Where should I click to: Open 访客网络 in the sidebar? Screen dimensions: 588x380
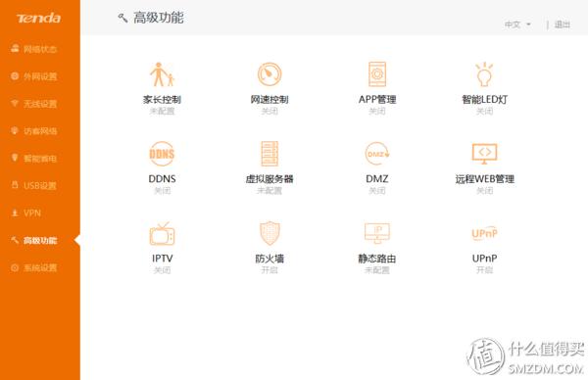[x=34, y=131]
